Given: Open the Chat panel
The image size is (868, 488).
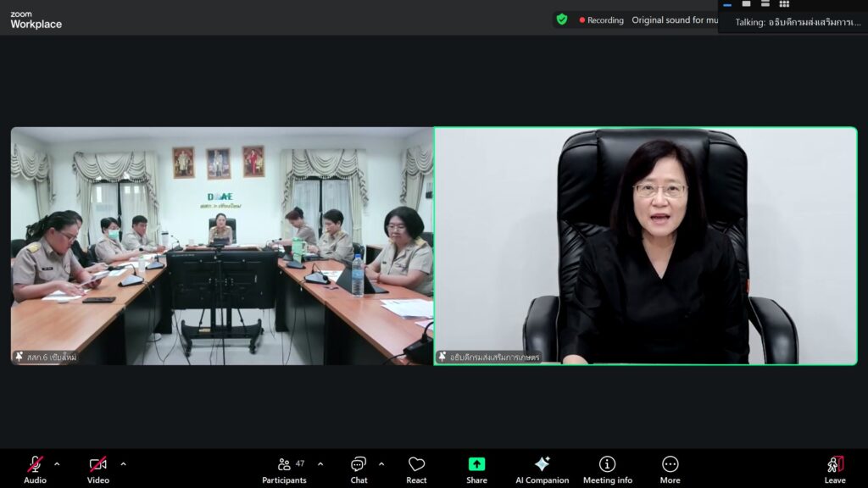Looking at the screenshot, I should (x=359, y=469).
